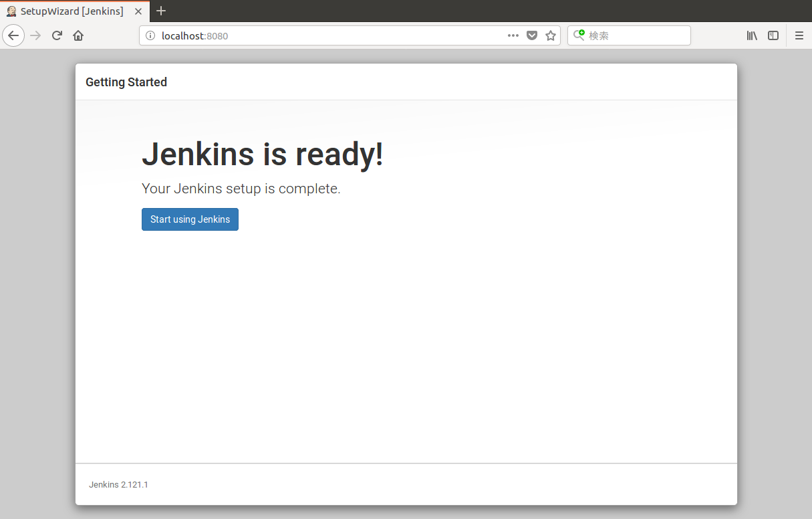Click the Getting Started header text

tap(126, 82)
